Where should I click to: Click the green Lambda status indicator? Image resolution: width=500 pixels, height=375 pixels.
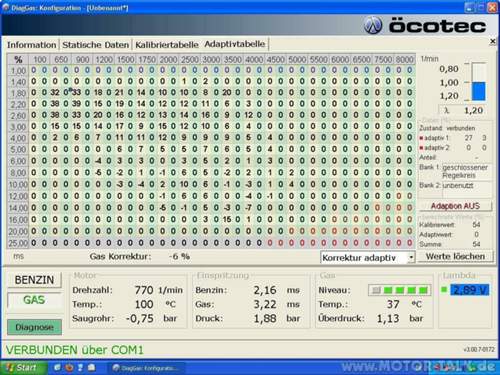click(444, 290)
